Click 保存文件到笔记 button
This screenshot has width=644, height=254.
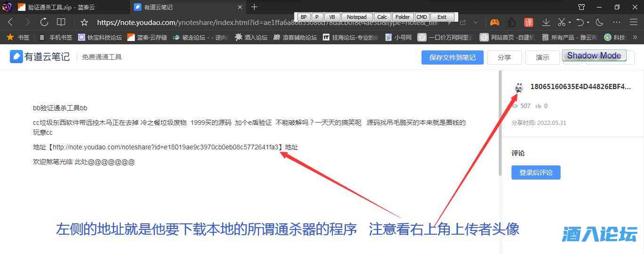(452, 57)
